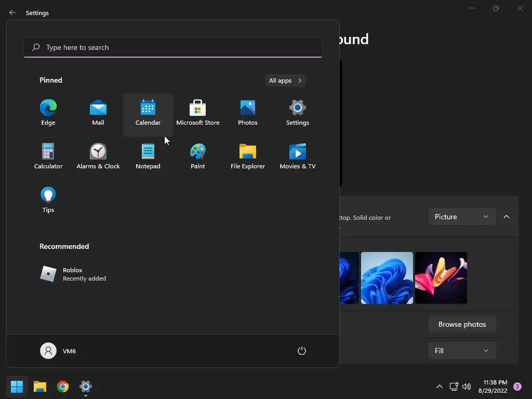Open Alarms & Clock

pyautogui.click(x=98, y=156)
